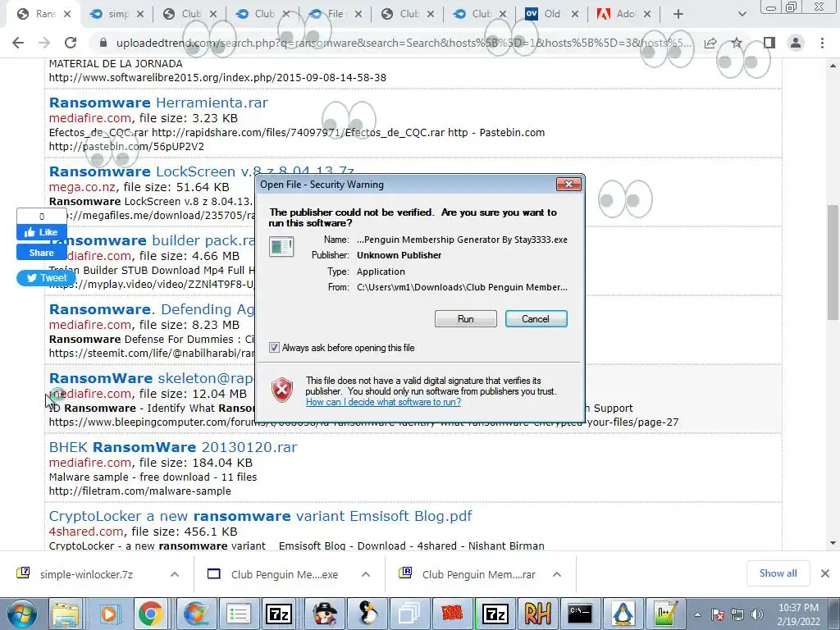Viewport: 840px width, 630px height.
Task: Reload the current page
Action: click(71, 43)
